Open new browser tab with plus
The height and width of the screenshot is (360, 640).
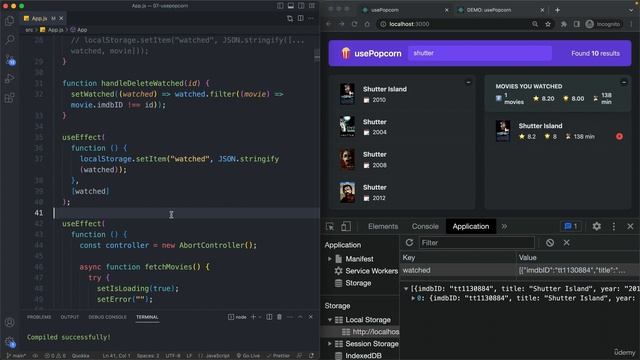click(x=558, y=10)
